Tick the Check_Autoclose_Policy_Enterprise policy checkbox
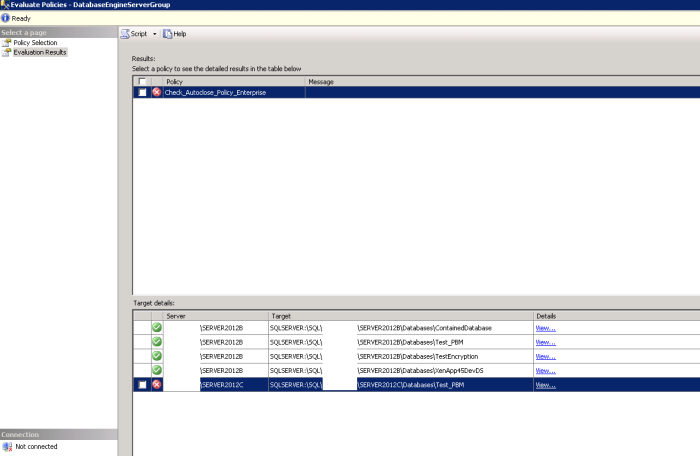700x456 pixels. (x=142, y=92)
